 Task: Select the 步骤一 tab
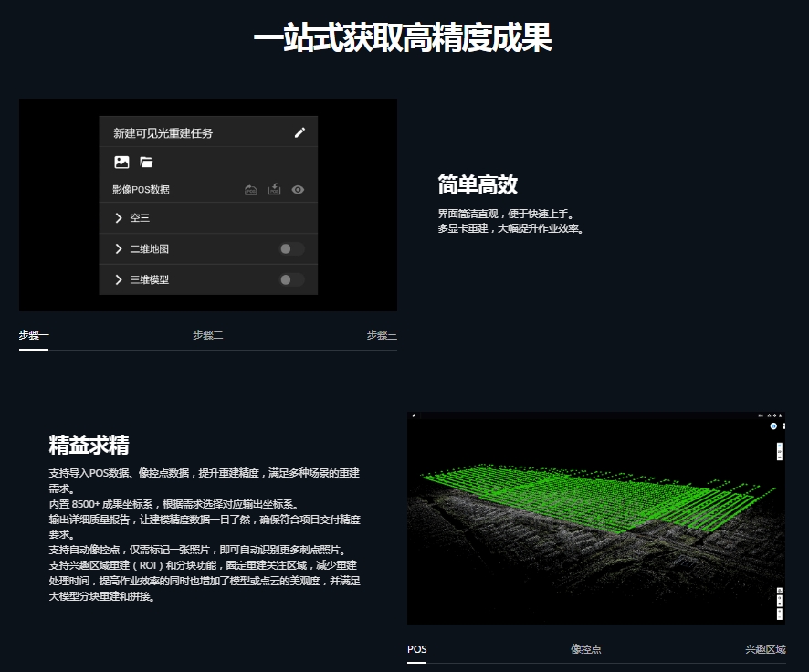[34, 335]
